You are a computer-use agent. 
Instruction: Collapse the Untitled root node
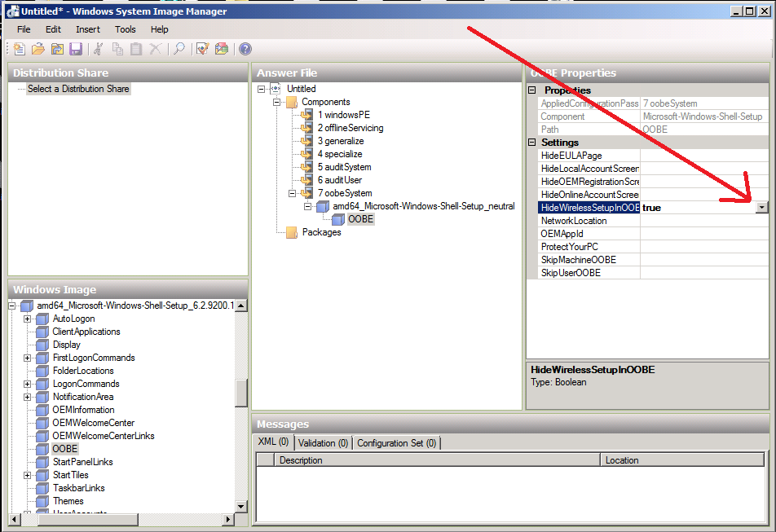point(262,90)
